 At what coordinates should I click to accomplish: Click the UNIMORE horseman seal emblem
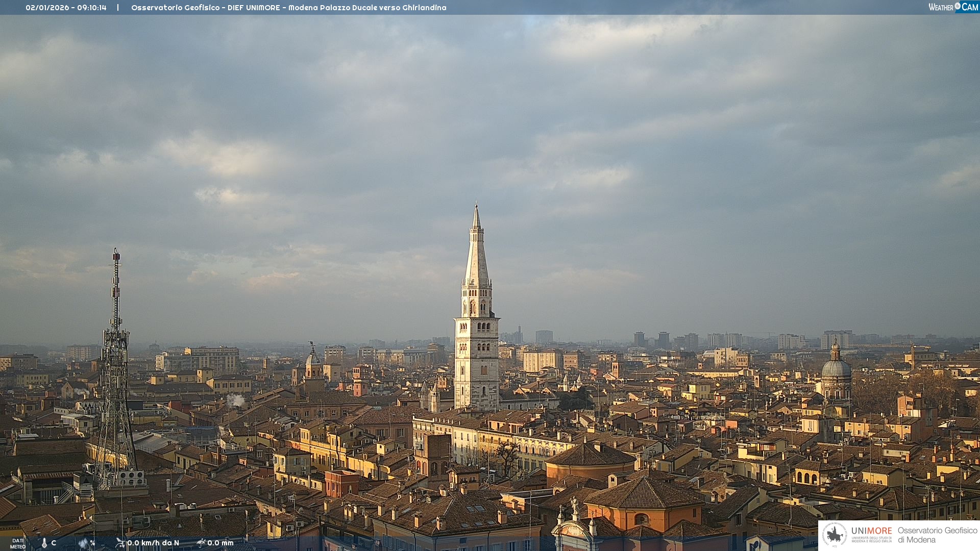(835, 535)
